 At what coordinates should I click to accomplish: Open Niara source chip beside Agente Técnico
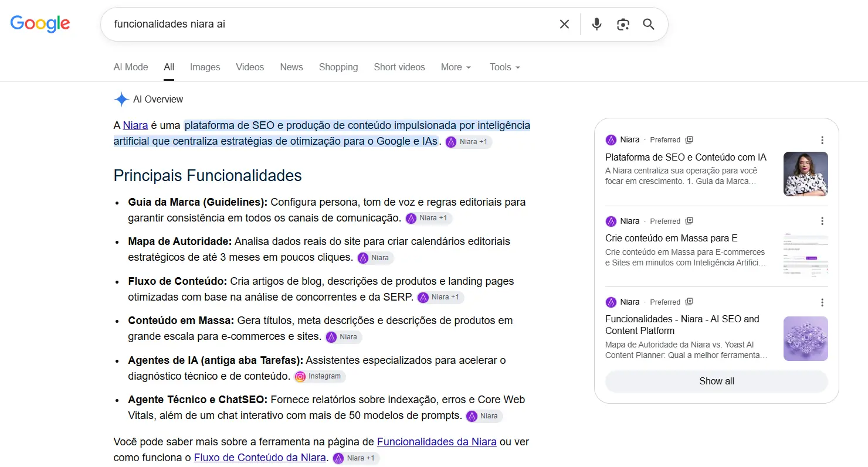pos(484,416)
